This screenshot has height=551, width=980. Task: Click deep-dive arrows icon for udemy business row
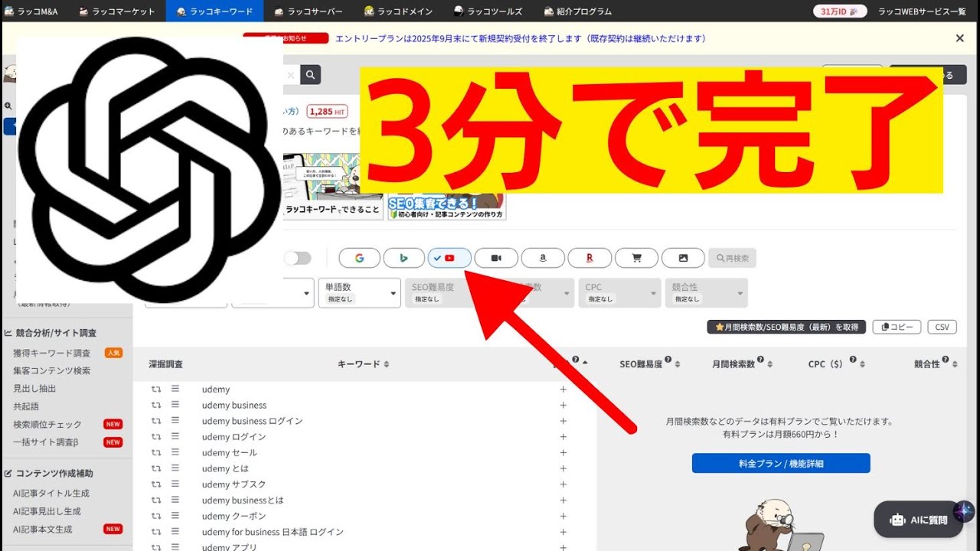tap(156, 406)
